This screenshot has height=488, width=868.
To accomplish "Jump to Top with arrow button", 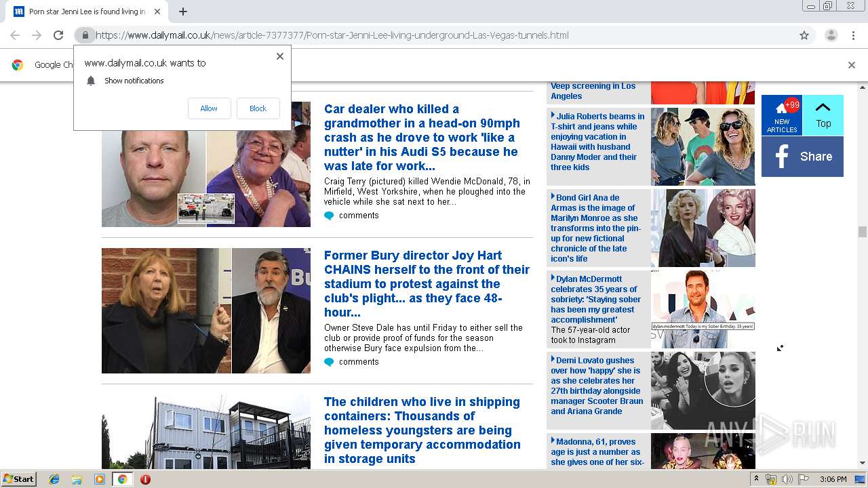I will tap(823, 115).
